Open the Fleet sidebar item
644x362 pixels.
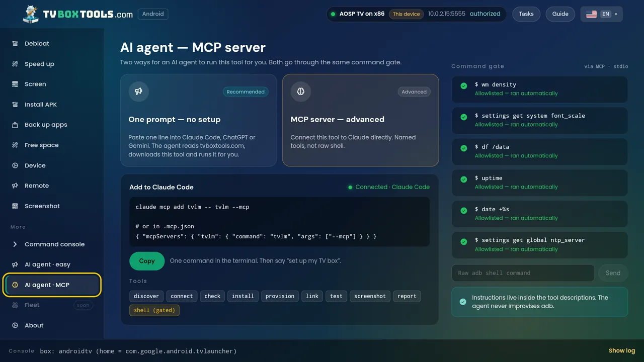click(52, 305)
